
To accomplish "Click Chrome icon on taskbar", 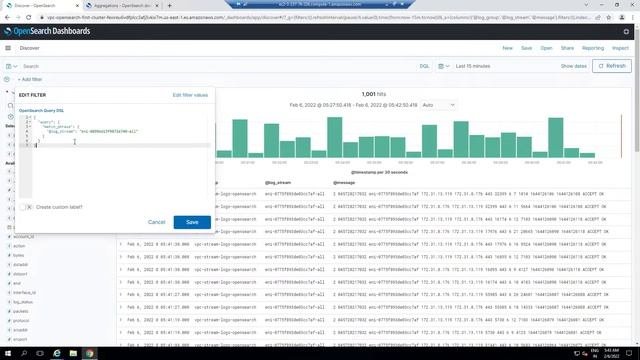I will 90,353.
